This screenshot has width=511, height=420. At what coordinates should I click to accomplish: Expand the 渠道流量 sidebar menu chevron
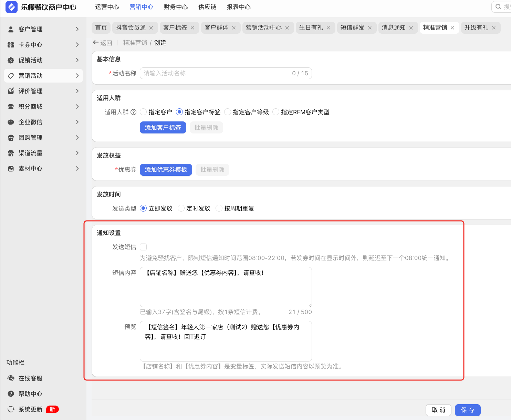[x=77, y=153]
